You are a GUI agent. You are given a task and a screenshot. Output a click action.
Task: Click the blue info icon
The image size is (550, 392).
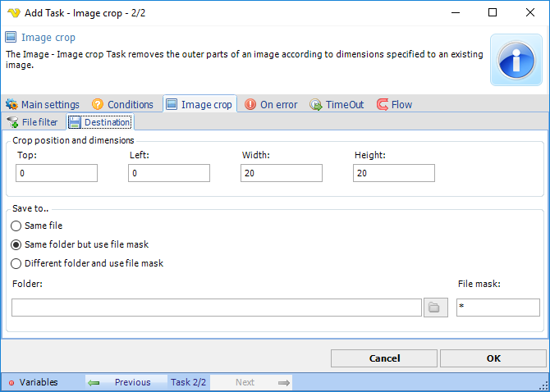pyautogui.click(x=516, y=60)
